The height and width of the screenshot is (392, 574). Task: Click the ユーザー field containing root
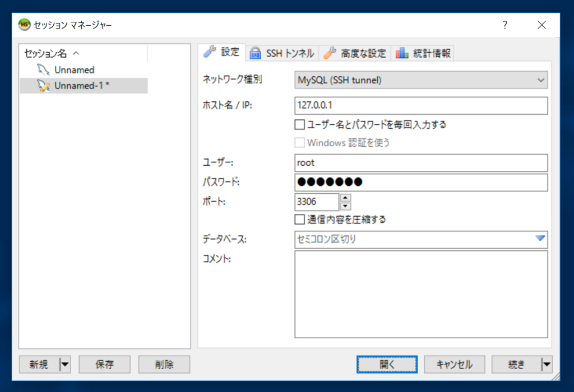(x=421, y=163)
